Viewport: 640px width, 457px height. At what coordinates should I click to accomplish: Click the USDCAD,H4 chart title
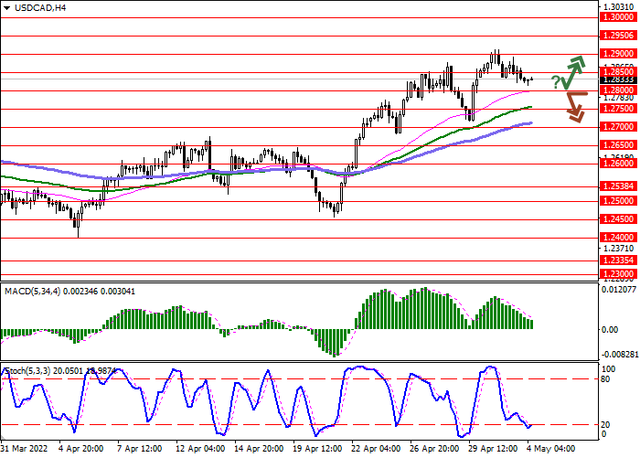(40, 8)
